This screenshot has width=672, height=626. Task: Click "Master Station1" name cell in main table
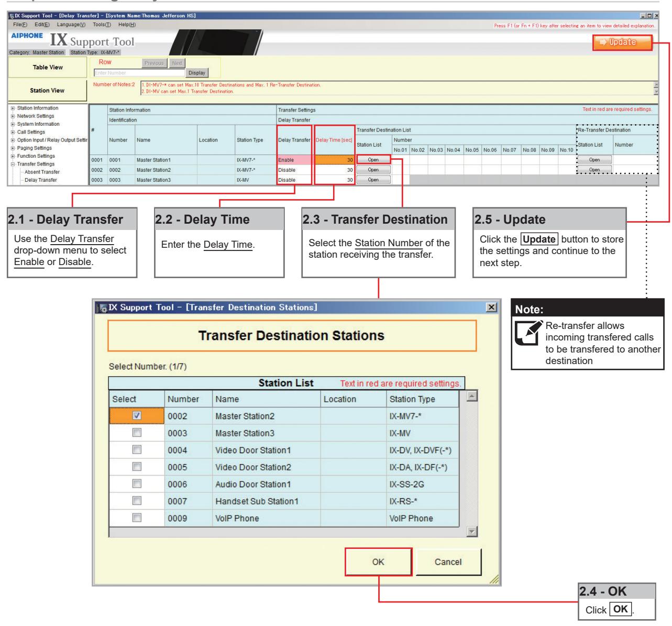[166, 159]
